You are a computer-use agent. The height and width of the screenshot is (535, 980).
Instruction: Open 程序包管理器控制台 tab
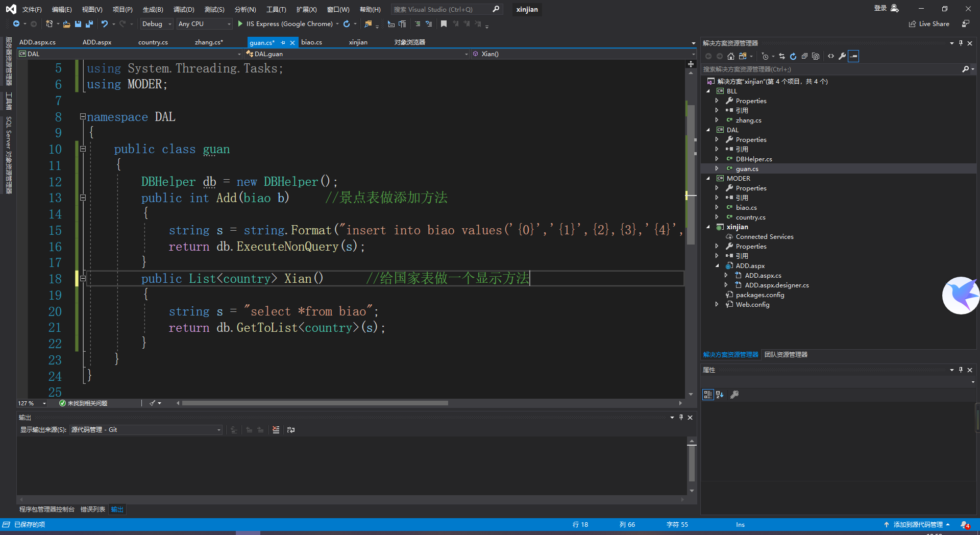click(47, 509)
